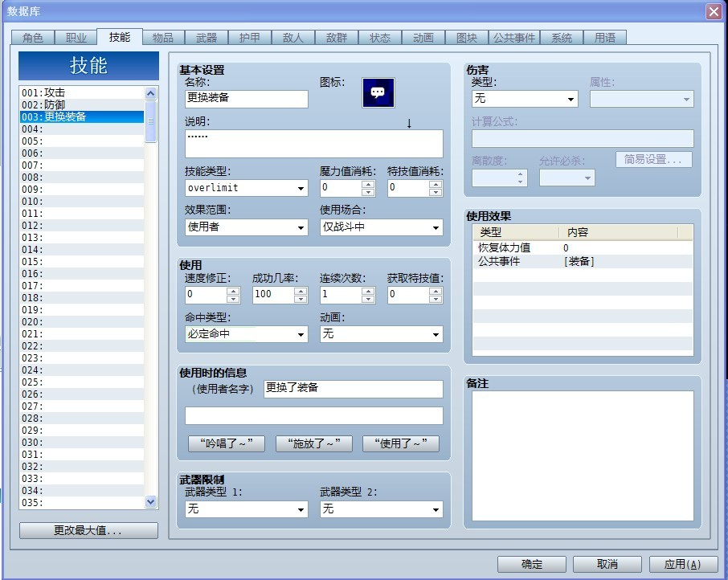
Task: Click the 取消 button
Action: 607,564
